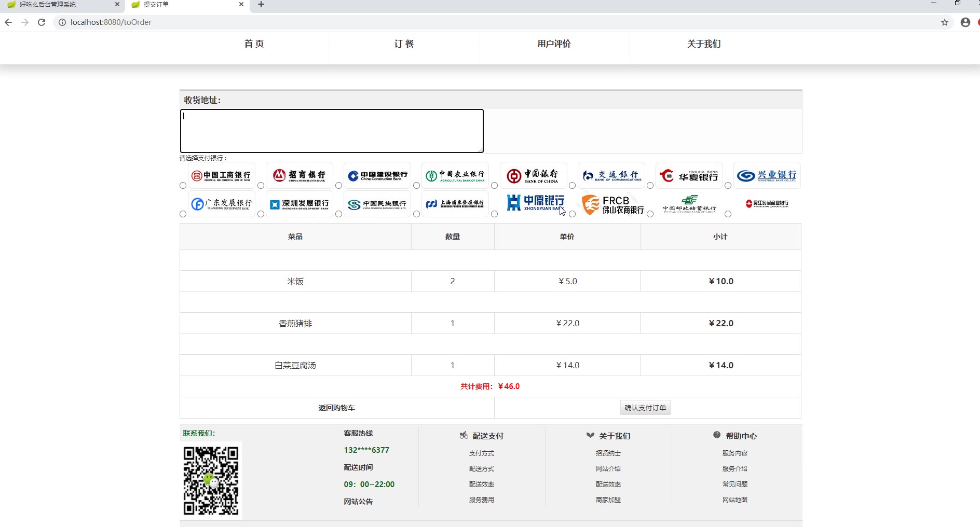This screenshot has height=527, width=980.
Task: Go back using the browser back arrow
Action: 8,22
